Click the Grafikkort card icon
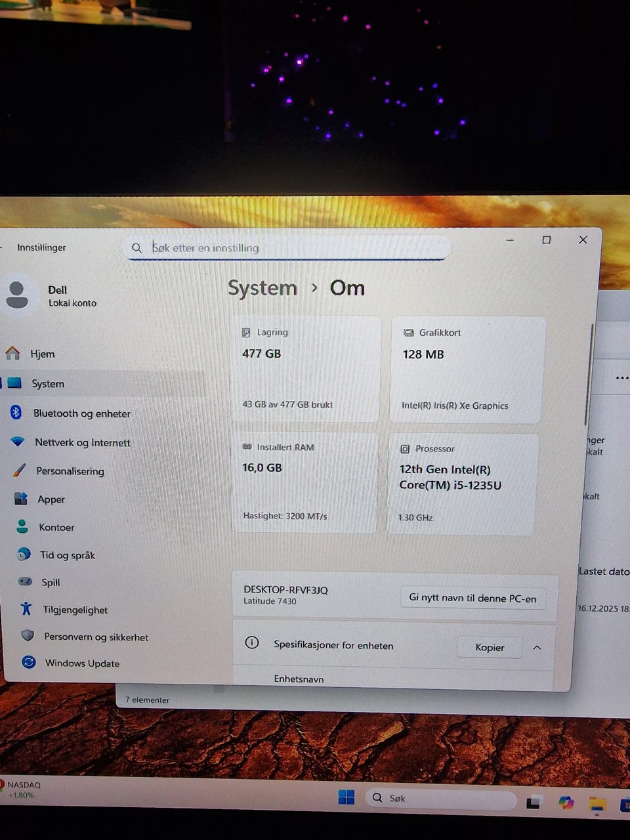Viewport: 630px width, 840px height. pyautogui.click(x=408, y=333)
